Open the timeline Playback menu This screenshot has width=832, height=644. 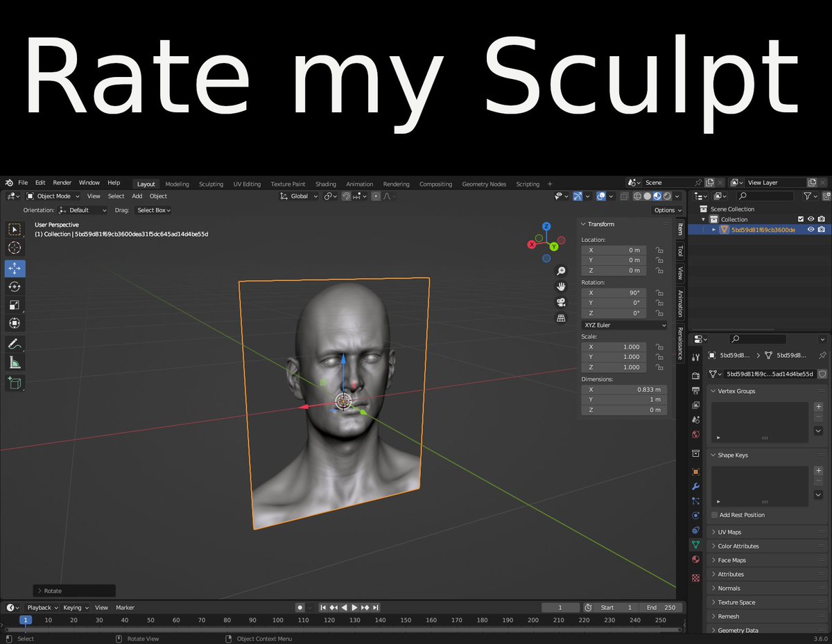(x=42, y=608)
